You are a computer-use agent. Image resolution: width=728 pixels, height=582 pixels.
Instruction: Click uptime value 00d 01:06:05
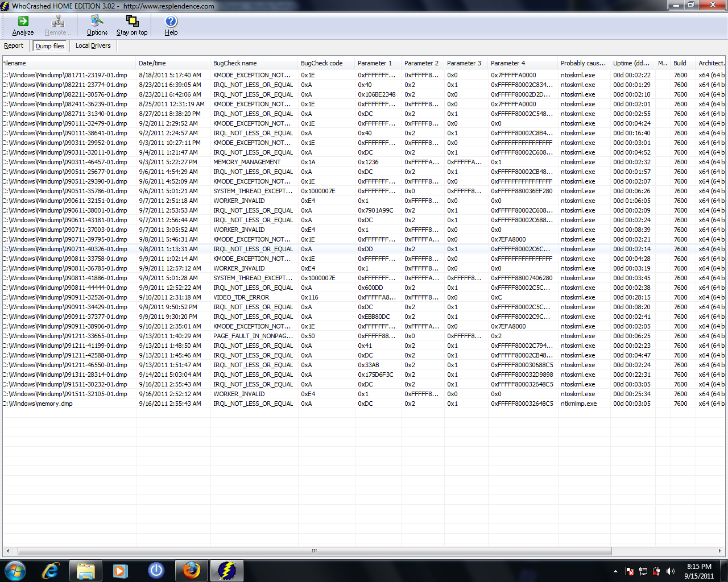coord(632,201)
